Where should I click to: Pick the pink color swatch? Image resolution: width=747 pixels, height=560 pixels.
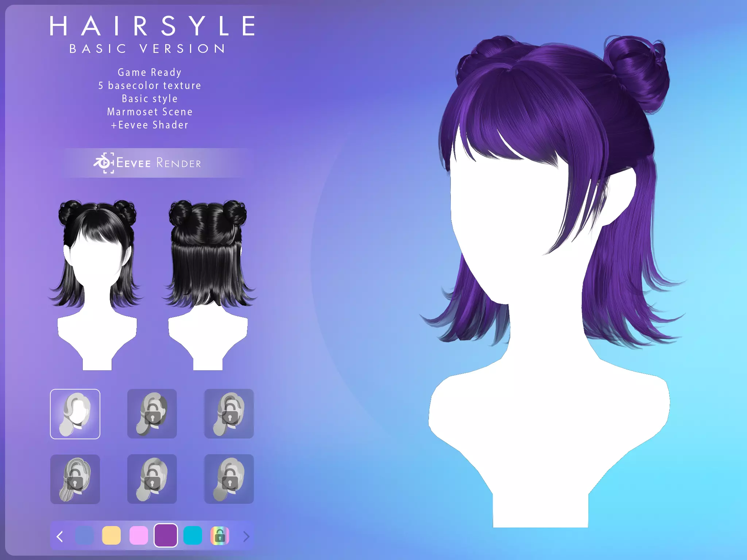click(139, 536)
